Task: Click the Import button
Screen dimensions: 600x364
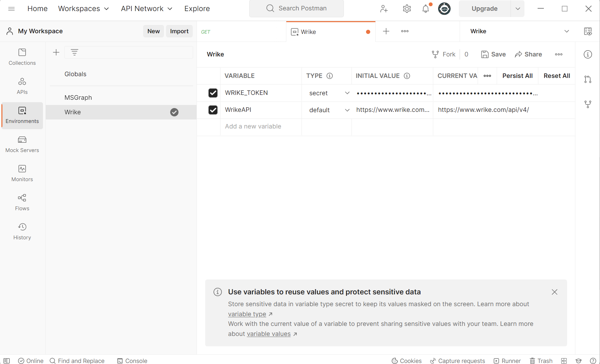Action: [x=179, y=31]
